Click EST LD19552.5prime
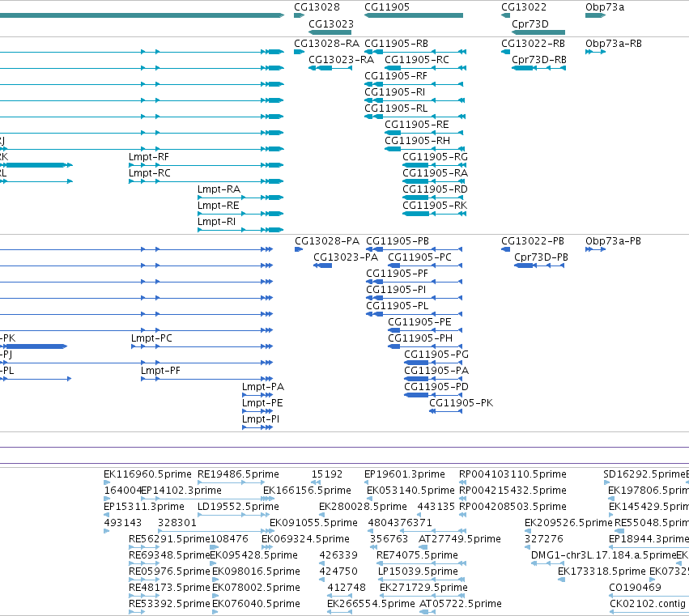Screen dimensions: 689x616 pos(238,507)
